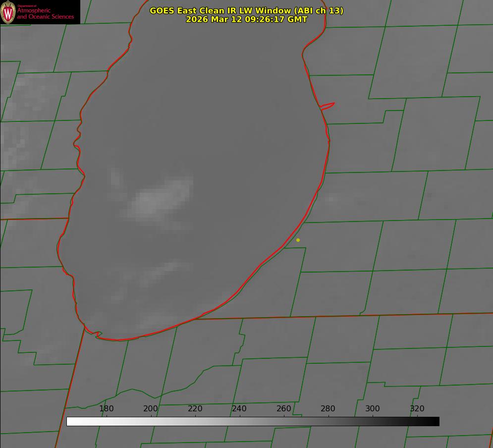The height and width of the screenshot is (448, 493).
Task: Click the grayscale temperature colorbar
Action: pos(253,421)
